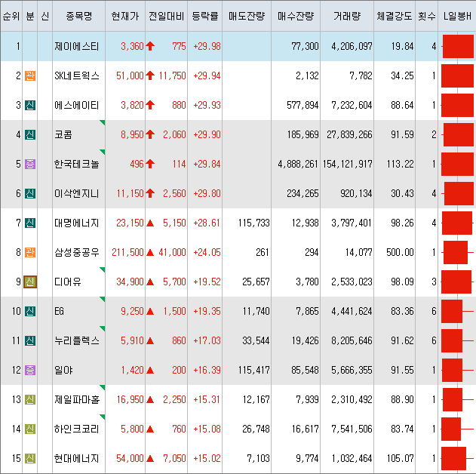Click up-triangle icon for 삼성중공우
476x474 pixels.
pyautogui.click(x=150, y=253)
